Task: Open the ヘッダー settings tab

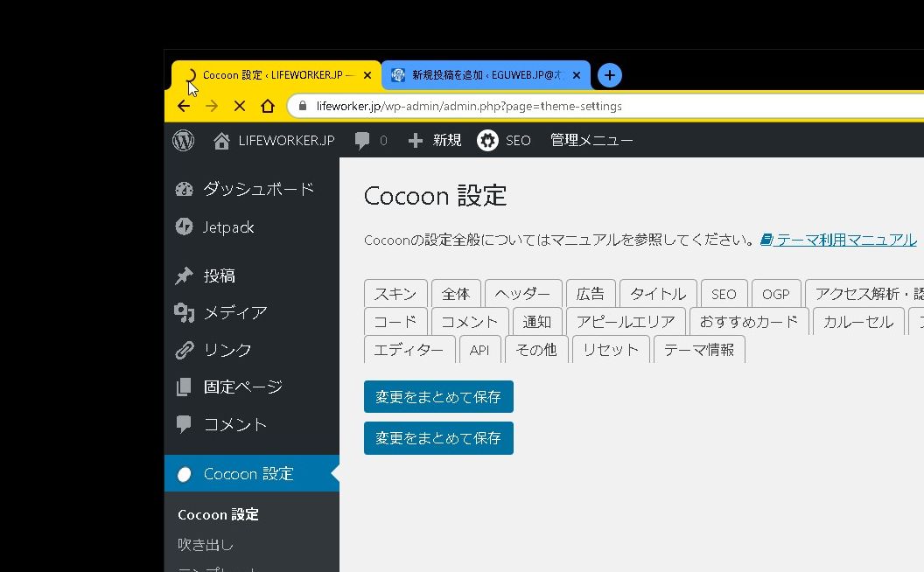Action: [523, 293]
